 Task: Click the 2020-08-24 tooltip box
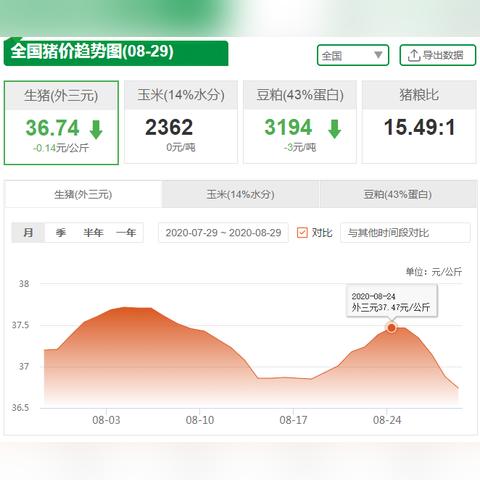(392, 301)
